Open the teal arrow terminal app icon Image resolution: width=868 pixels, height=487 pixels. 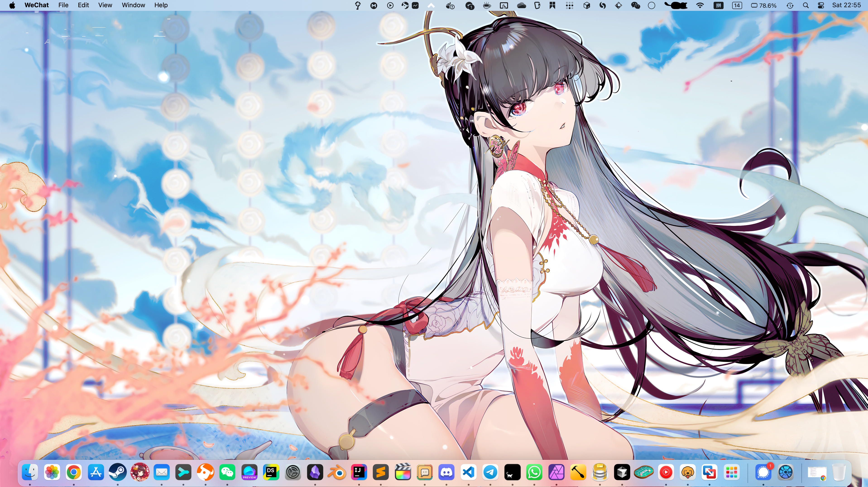pos(183,472)
